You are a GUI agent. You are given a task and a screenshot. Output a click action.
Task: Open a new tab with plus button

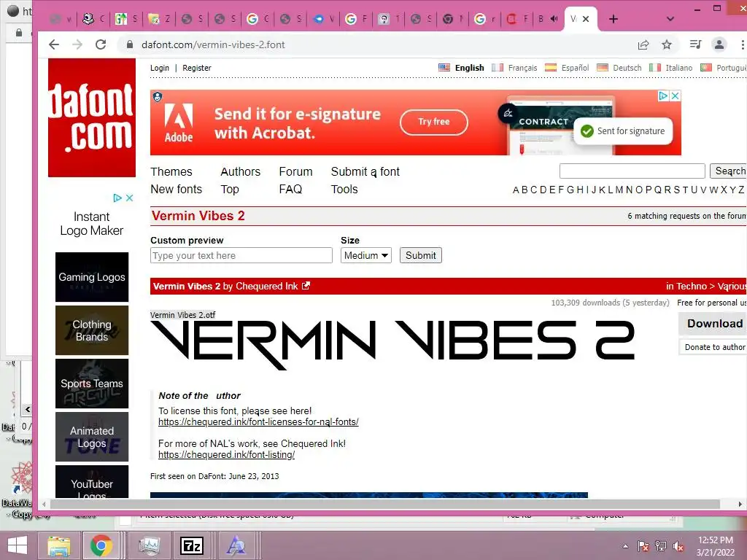[x=613, y=19]
